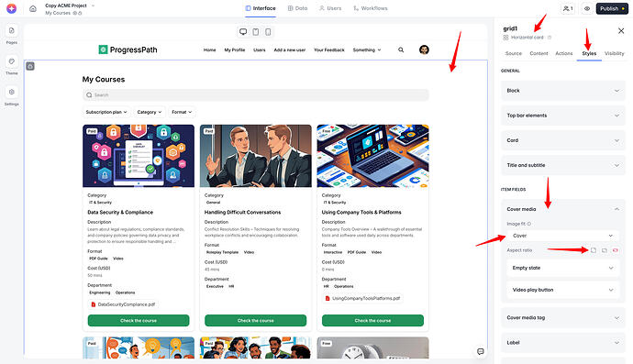Switch preview to desktop view
The width and height of the screenshot is (633, 364).
click(243, 31)
